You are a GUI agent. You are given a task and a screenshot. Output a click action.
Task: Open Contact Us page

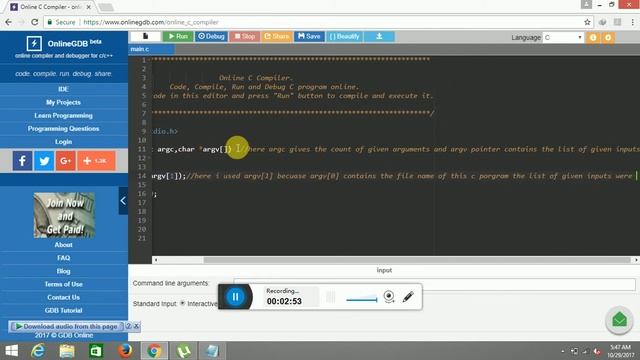coord(63,297)
